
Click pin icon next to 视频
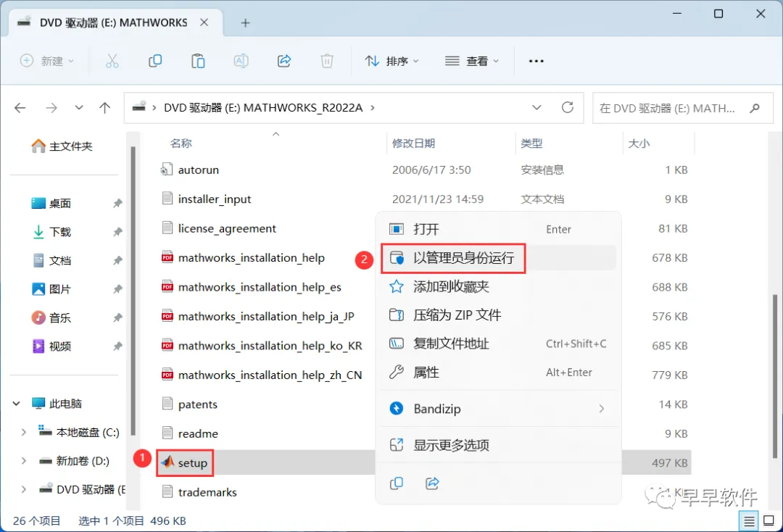(x=117, y=346)
